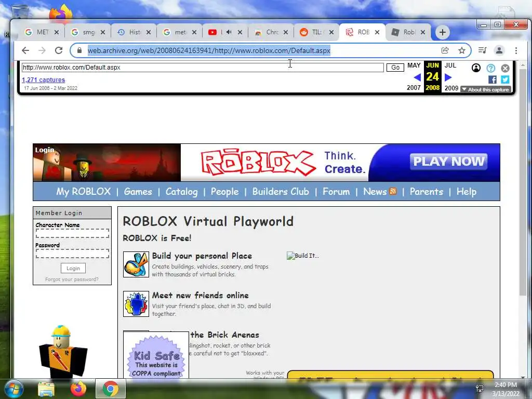
Task: Click the Kid Safe COPPA badge
Action: pyautogui.click(x=156, y=355)
